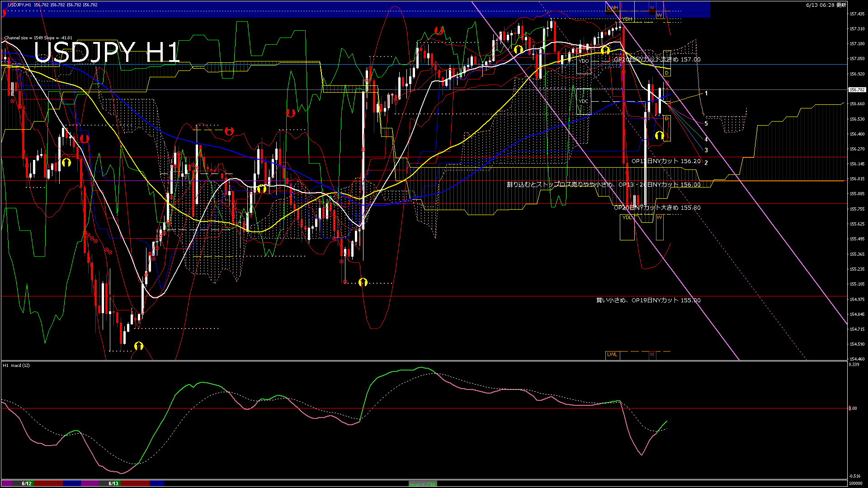Click the H1 macd (12) indicator label
The height and width of the screenshot is (488, 868).
(16, 365)
